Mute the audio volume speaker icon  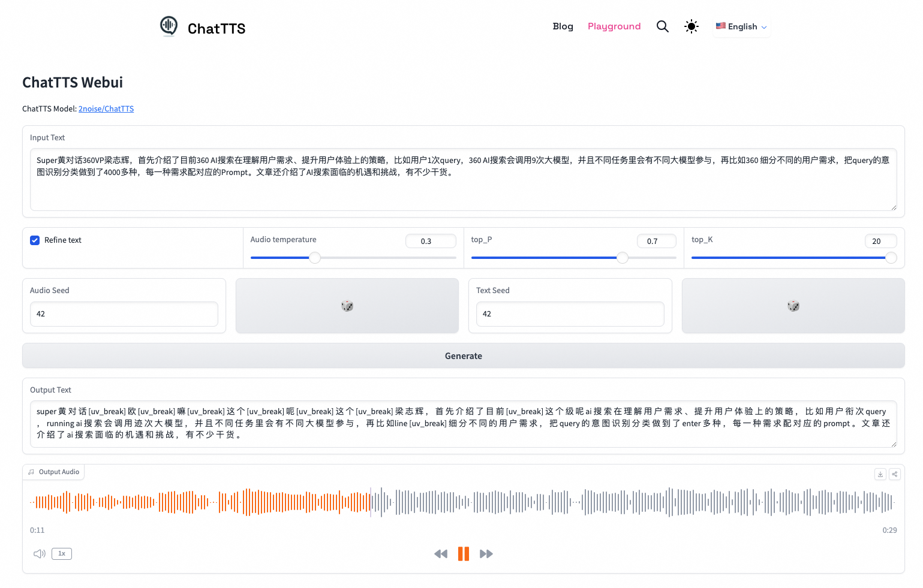(40, 554)
